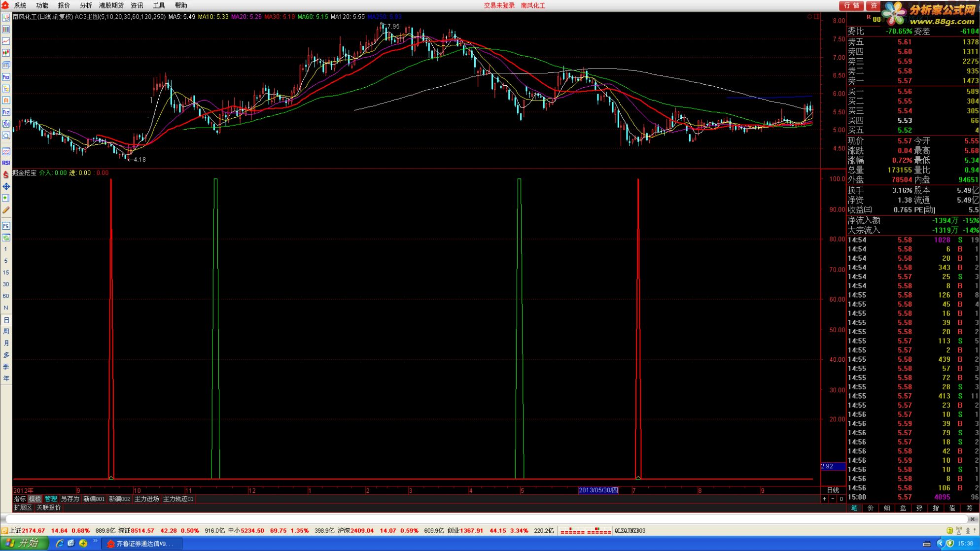Select the 模板 tab below the chart

click(x=35, y=499)
